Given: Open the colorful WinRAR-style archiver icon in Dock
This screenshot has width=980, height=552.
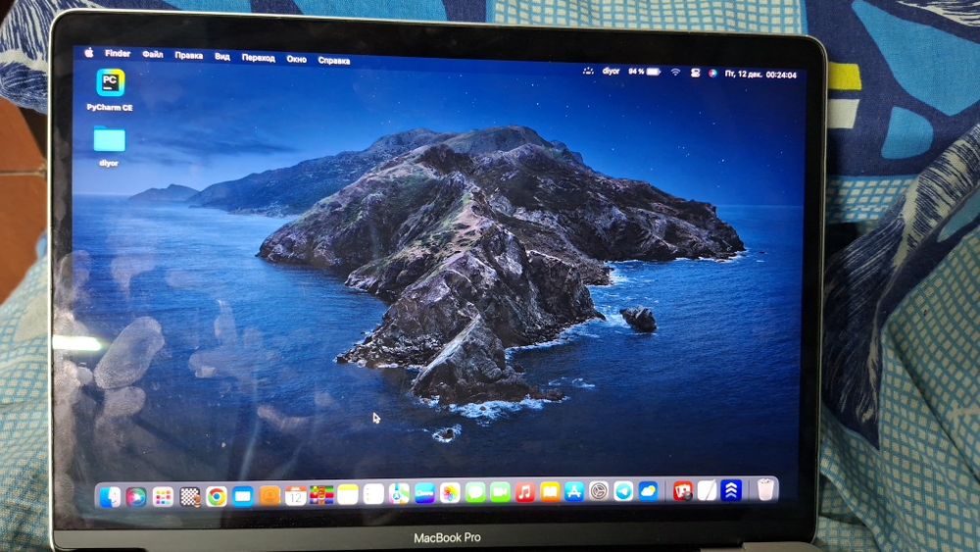Looking at the screenshot, I should [x=321, y=496].
